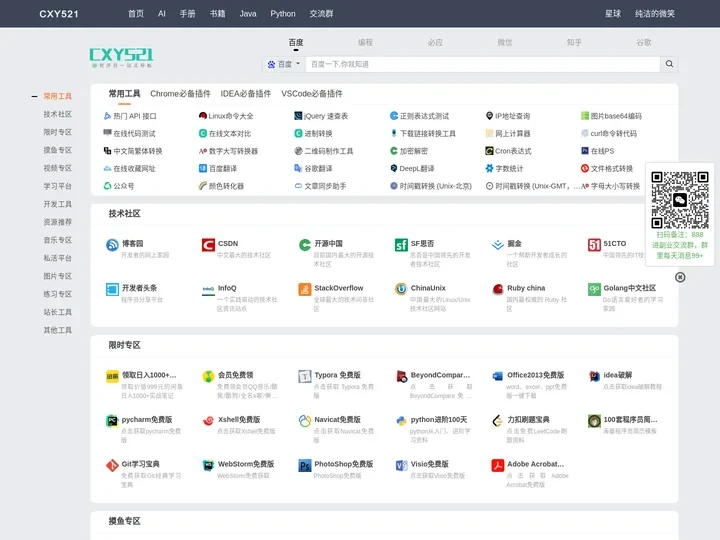Open 首页 in top navigation

pyautogui.click(x=136, y=14)
